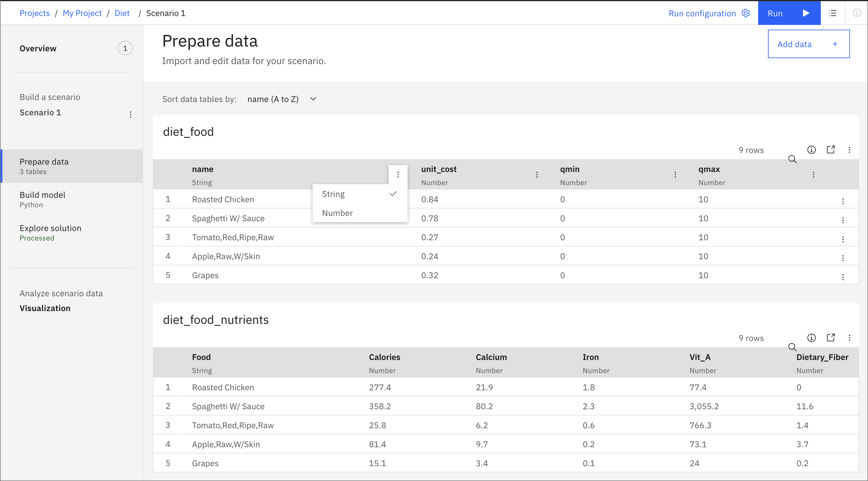Viewport: 868px width, 481px height.
Task: Open the list view icon in header
Action: pyautogui.click(x=833, y=13)
